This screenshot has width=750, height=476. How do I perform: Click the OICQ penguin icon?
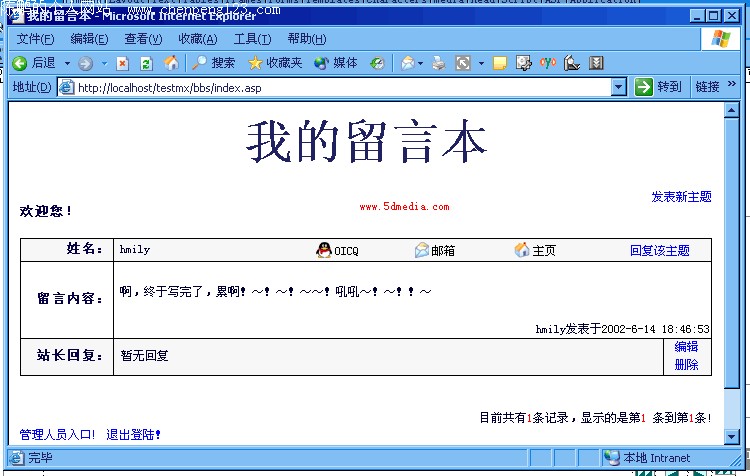[x=323, y=250]
